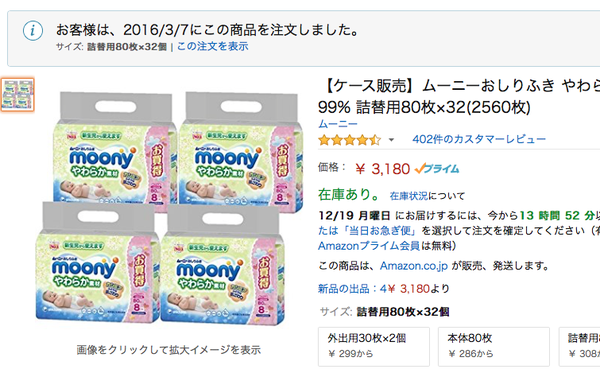Select size option 外出用30枚×2個
This screenshot has width=600, height=373.
click(374, 347)
